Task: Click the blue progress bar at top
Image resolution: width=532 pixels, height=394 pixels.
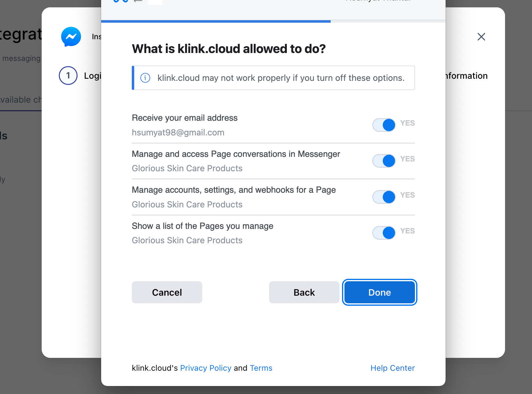Action: pos(216,21)
